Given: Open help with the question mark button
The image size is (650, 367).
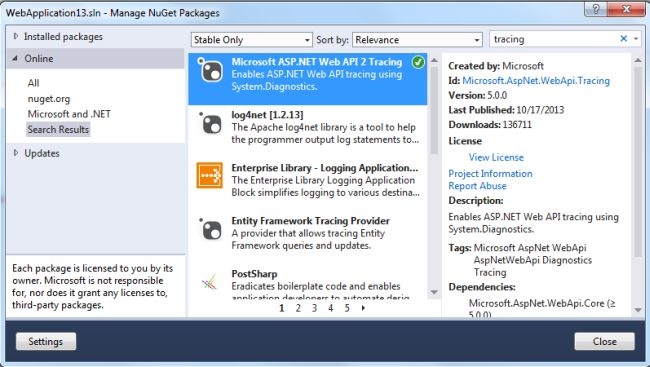Looking at the screenshot, I should (596, 9).
